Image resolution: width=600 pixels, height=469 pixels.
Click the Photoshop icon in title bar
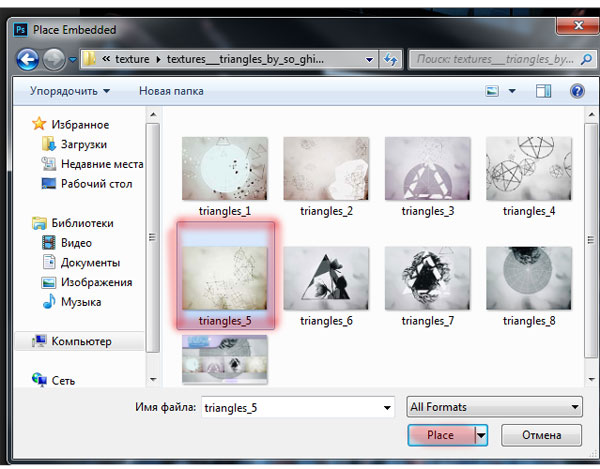[x=20, y=29]
